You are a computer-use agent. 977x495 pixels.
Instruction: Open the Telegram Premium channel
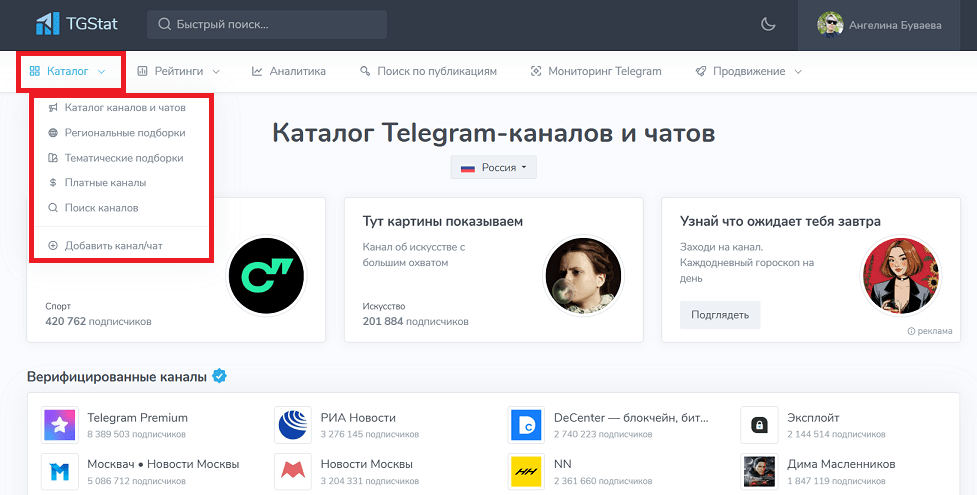(137, 417)
